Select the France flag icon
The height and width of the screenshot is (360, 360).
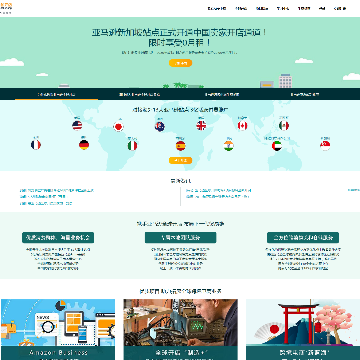click(x=36, y=145)
